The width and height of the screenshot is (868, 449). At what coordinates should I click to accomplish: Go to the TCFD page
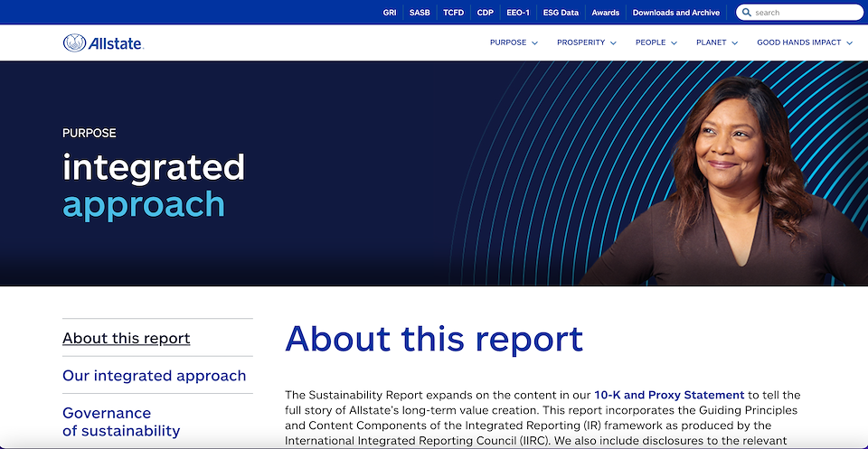pos(453,13)
